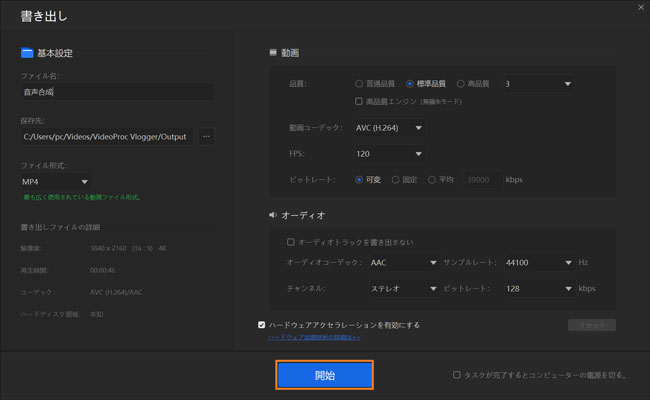Click the 基本設定 folder icon
Screen dimensions: 650x400
pos(27,53)
